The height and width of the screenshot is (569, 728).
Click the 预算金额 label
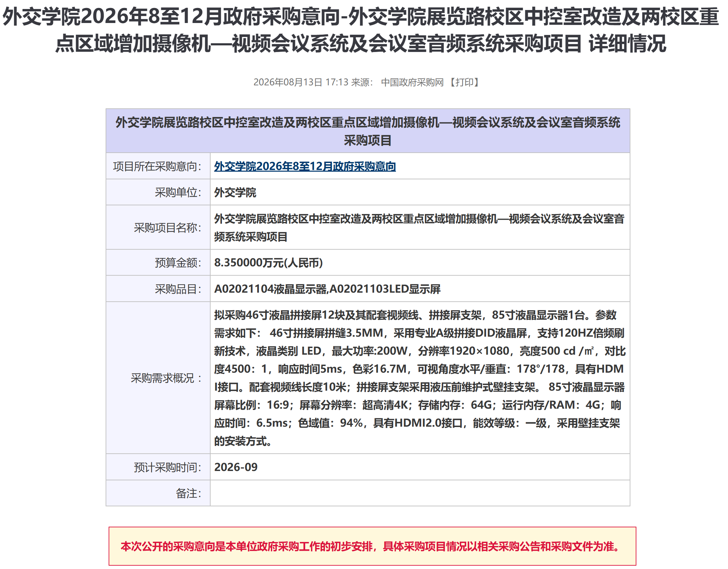click(178, 263)
